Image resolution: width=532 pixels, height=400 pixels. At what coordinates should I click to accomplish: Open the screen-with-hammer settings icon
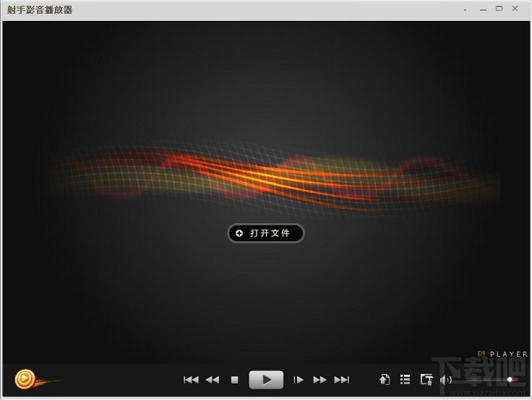coord(426,380)
